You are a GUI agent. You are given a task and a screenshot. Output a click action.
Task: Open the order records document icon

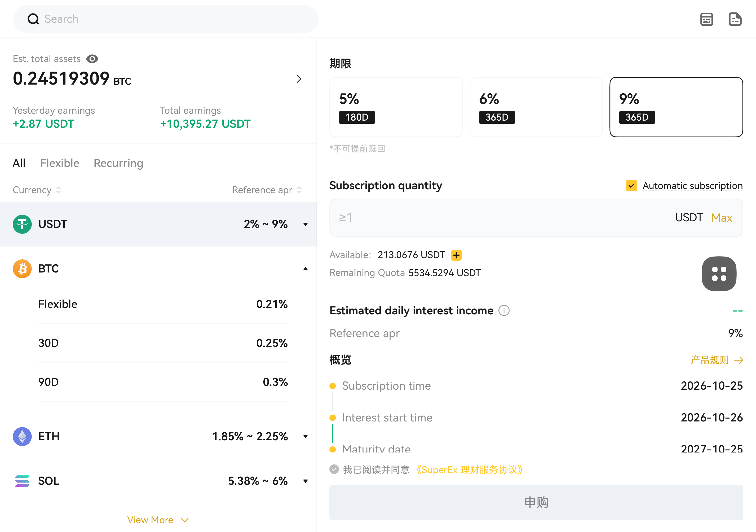point(735,19)
